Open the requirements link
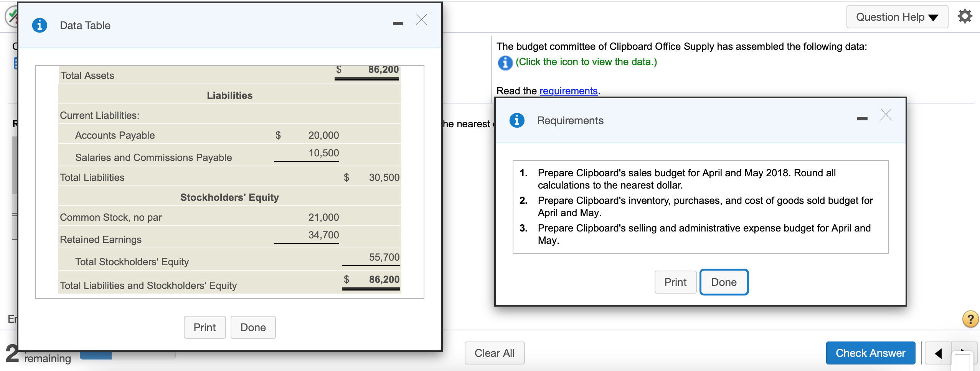Screen dimensions: 980x371 tap(569, 91)
